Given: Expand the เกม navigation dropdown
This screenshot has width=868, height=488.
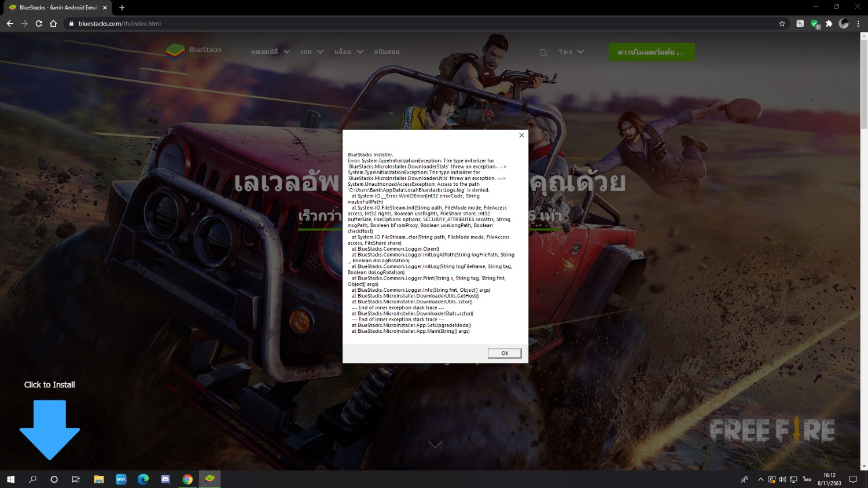Looking at the screenshot, I should [312, 52].
